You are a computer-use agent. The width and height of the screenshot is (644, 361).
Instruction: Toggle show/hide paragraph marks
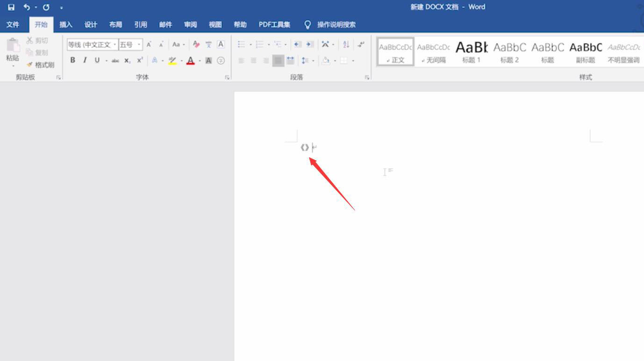pyautogui.click(x=361, y=45)
